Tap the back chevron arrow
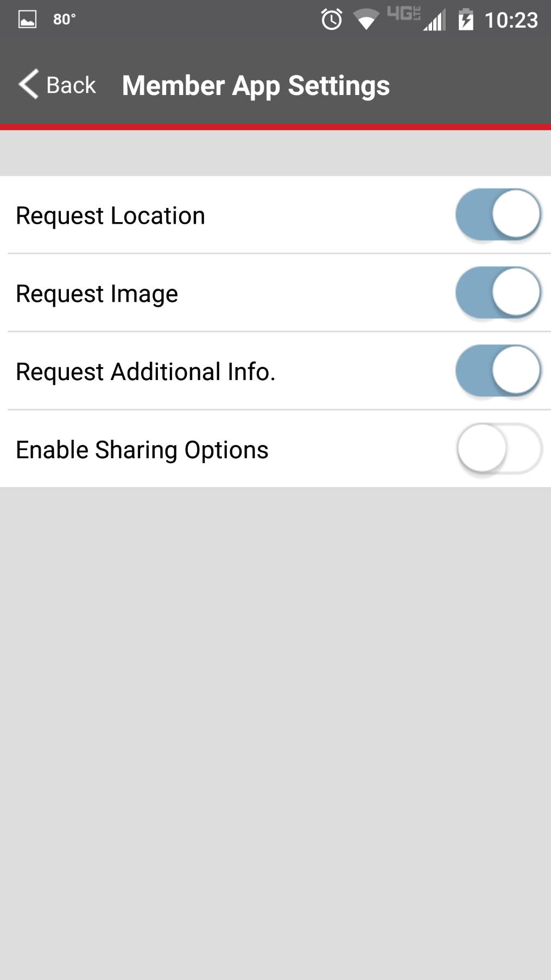Viewport: 551px width, 980px height. pyautogui.click(x=29, y=84)
